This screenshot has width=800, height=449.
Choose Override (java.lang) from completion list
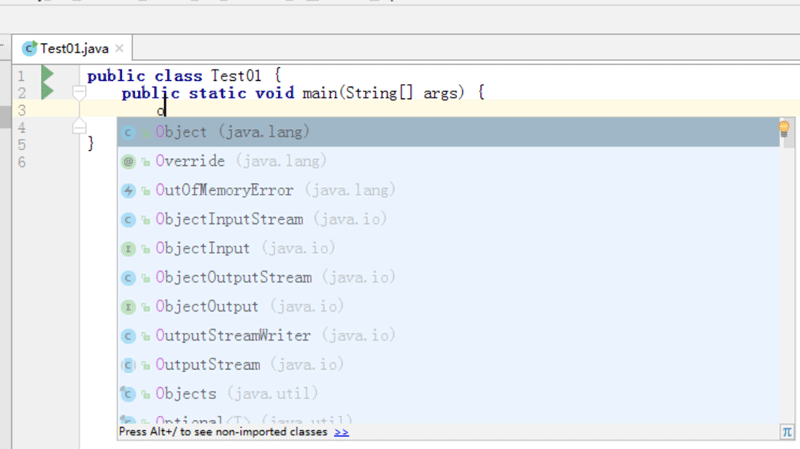tap(448, 161)
